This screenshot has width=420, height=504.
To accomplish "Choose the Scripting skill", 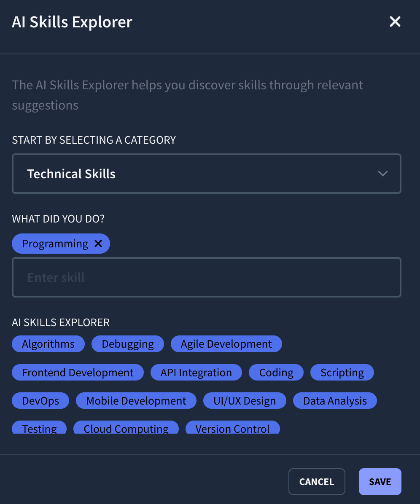I will (342, 372).
